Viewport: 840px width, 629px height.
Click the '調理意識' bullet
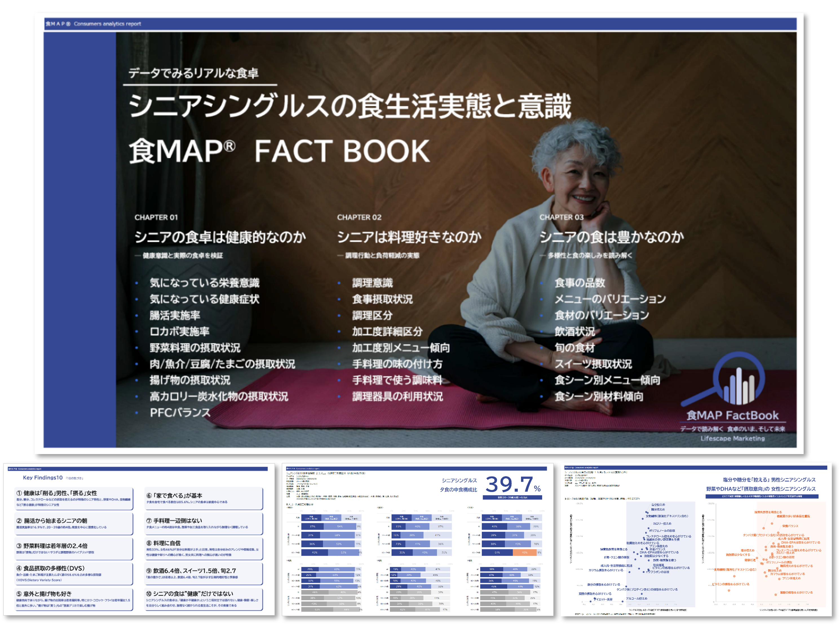pos(373,283)
